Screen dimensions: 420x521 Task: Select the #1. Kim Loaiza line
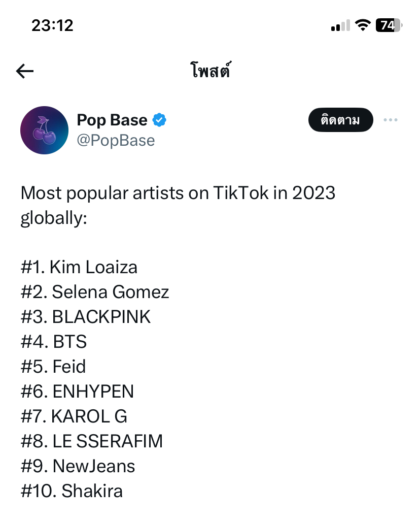pos(79,267)
